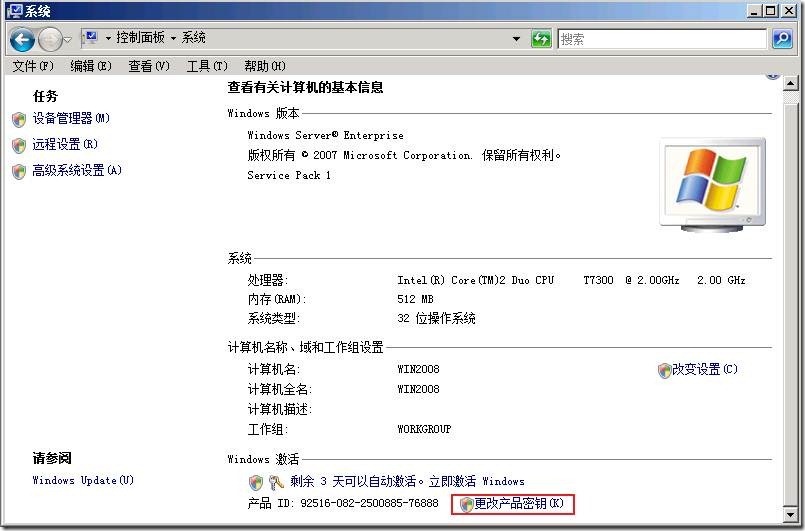The height and width of the screenshot is (531, 805).
Task: Click 更改产品密钥(K) link
Action: pyautogui.click(x=519, y=503)
